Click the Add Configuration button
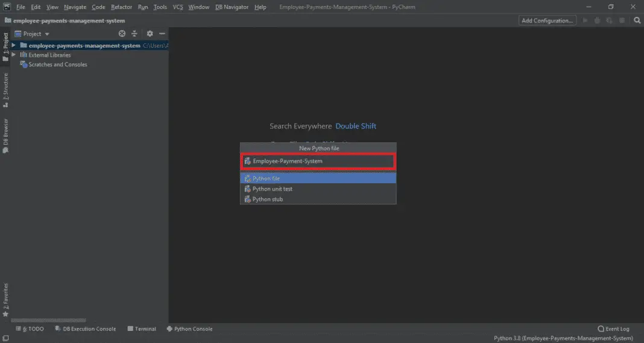The height and width of the screenshot is (343, 644). coord(547,20)
